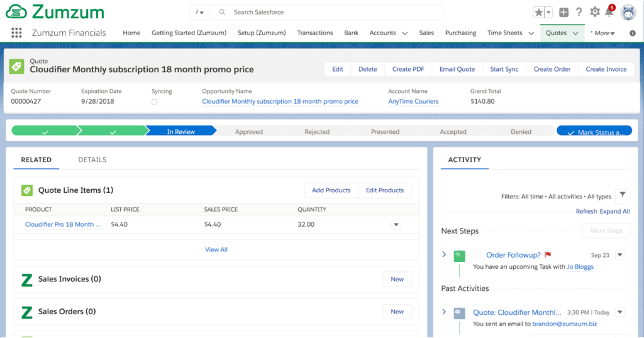Click the Create PDF button

(408, 69)
